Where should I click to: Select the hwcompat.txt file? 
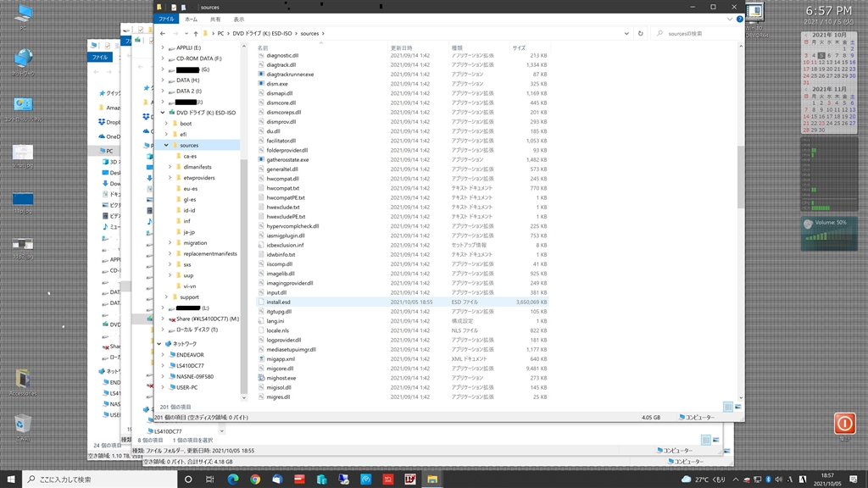283,188
